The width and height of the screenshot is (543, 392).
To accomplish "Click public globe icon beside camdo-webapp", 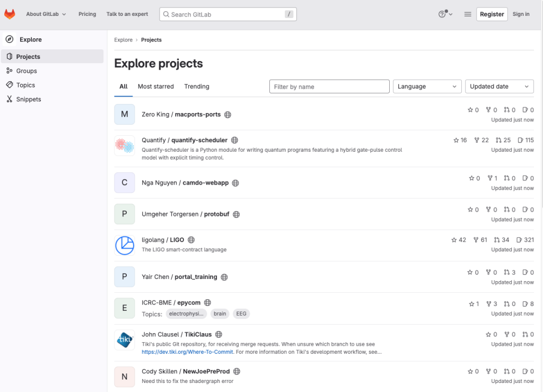I will click(235, 183).
